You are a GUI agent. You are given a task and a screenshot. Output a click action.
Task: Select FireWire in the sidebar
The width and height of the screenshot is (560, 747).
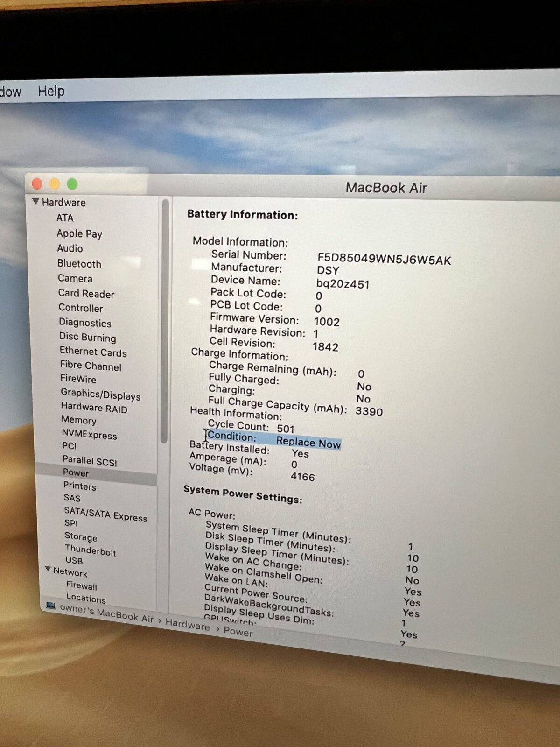[78, 379]
